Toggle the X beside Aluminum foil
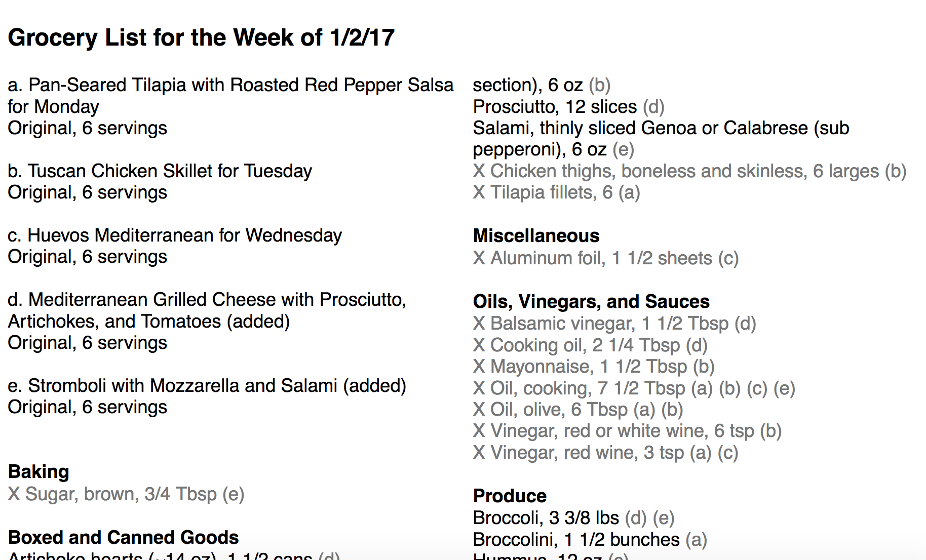The height and width of the screenshot is (560, 926). coord(479,258)
